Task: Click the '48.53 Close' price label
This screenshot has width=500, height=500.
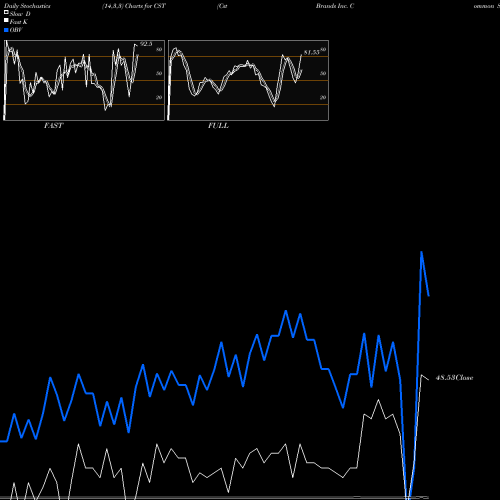Action: tap(454, 378)
